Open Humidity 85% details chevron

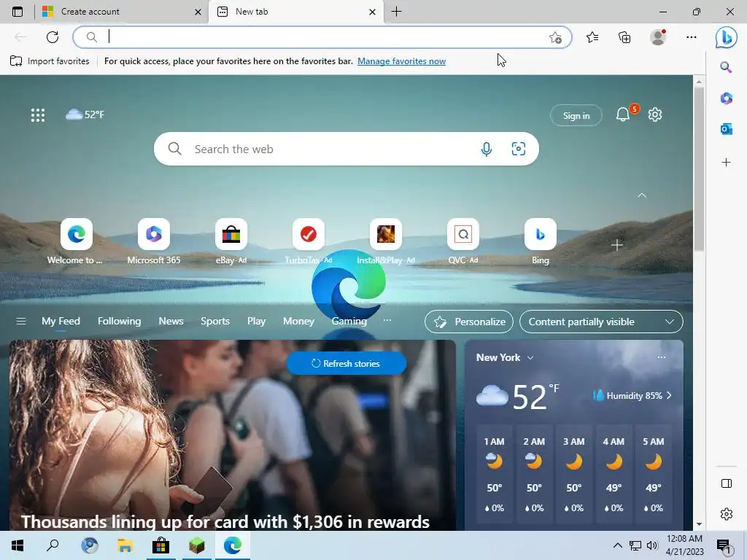(669, 396)
